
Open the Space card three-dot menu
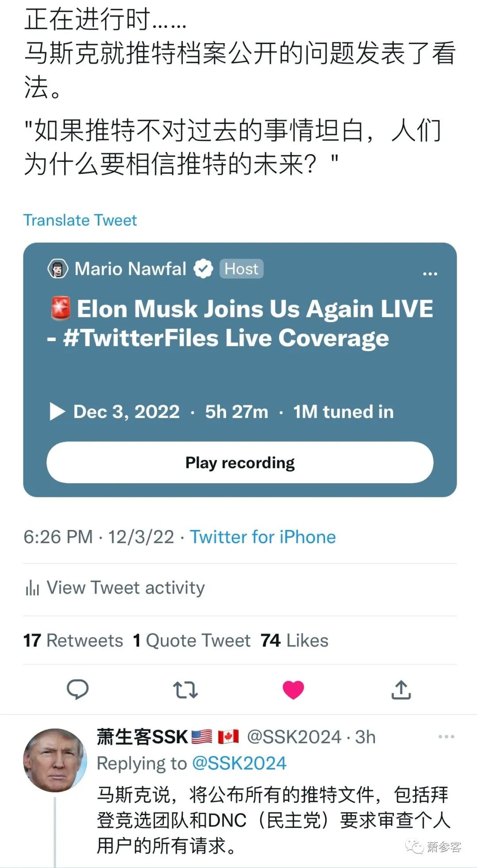click(430, 274)
